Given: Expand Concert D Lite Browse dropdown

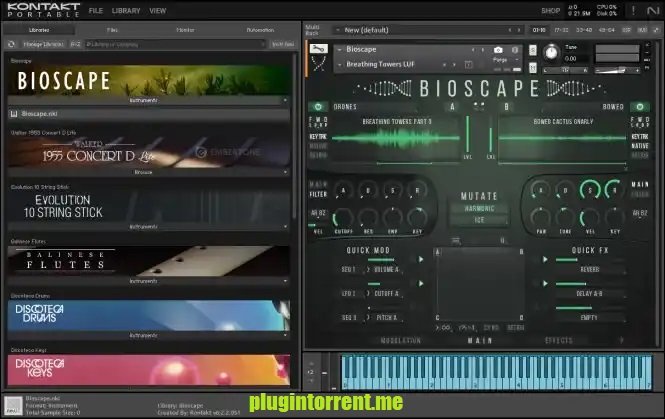Looking at the screenshot, I should [285, 172].
